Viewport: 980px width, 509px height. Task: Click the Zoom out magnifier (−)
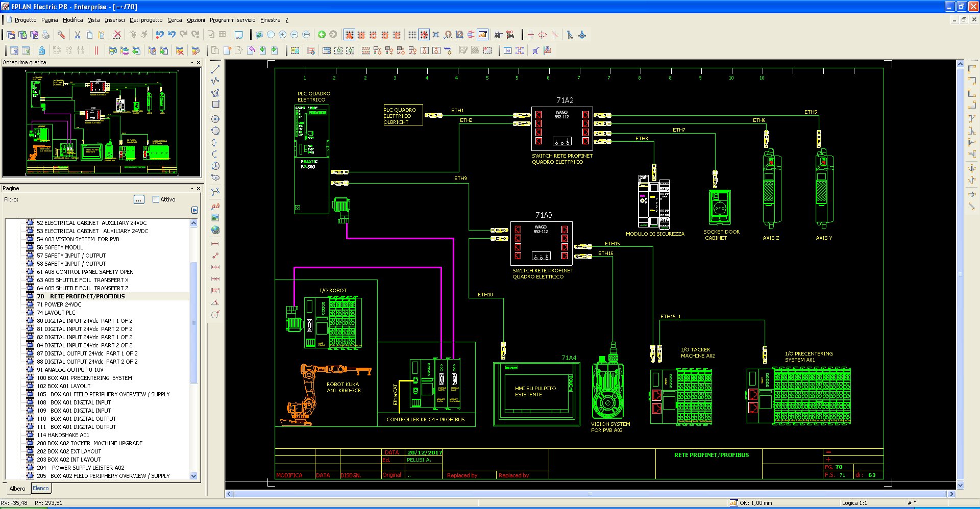[x=294, y=35]
